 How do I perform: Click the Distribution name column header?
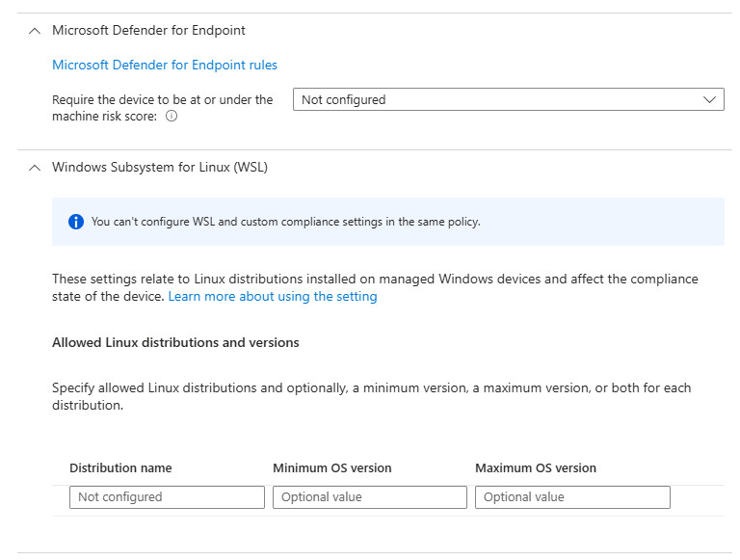(x=120, y=468)
